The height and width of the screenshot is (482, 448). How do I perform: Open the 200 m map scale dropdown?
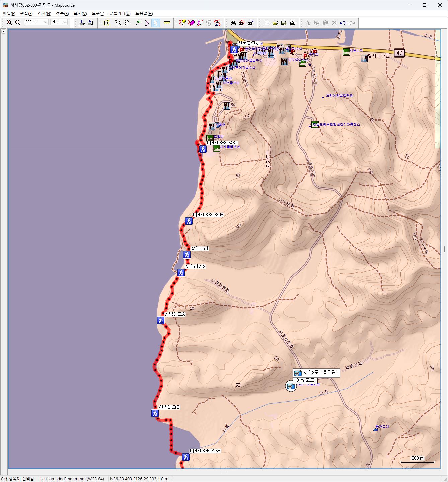[36, 22]
